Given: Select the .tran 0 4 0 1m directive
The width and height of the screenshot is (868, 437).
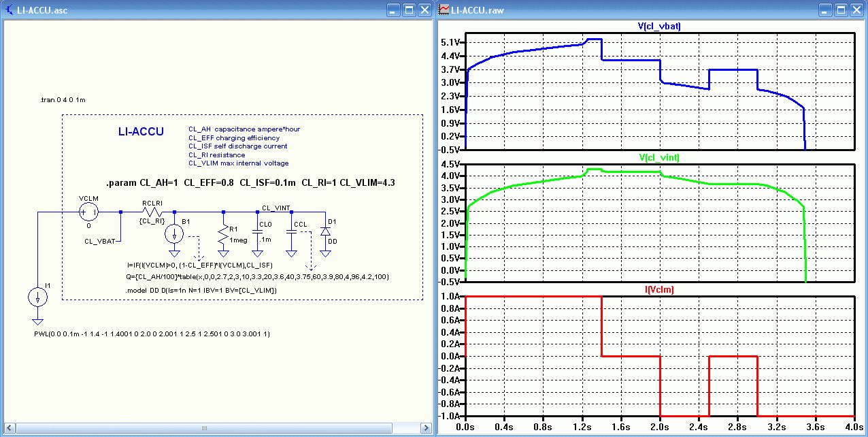Looking at the screenshot, I should pos(63,100).
